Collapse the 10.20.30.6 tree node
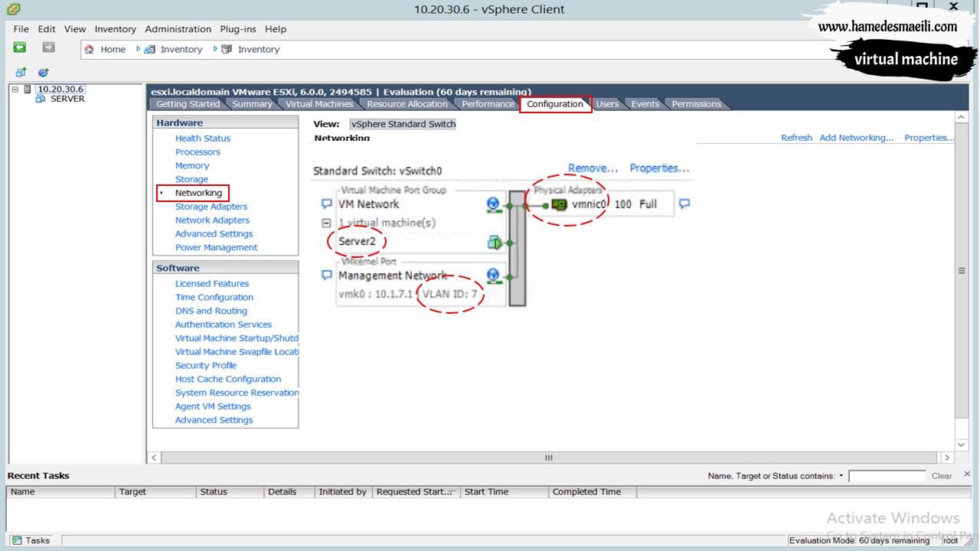The width and height of the screenshot is (980, 551). [15, 90]
